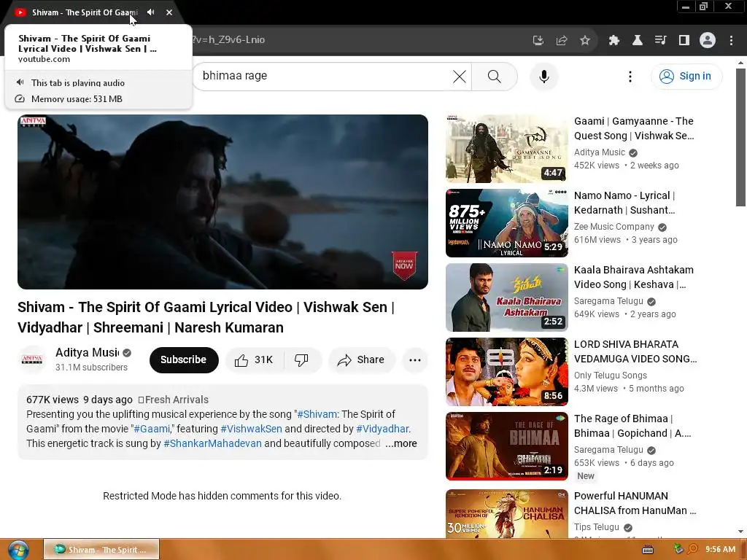Viewport: 747px width, 560px height.
Task: Open media controls icon in toolbar
Action: tap(660, 40)
